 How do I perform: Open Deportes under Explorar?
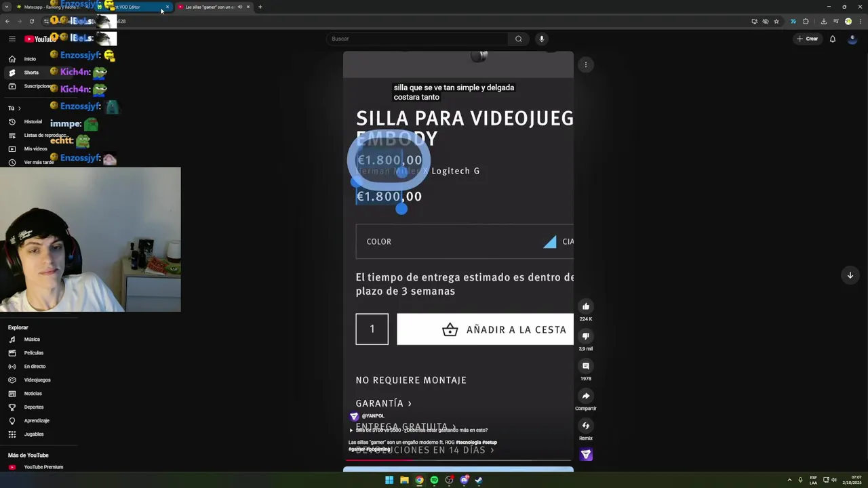pos(33,407)
